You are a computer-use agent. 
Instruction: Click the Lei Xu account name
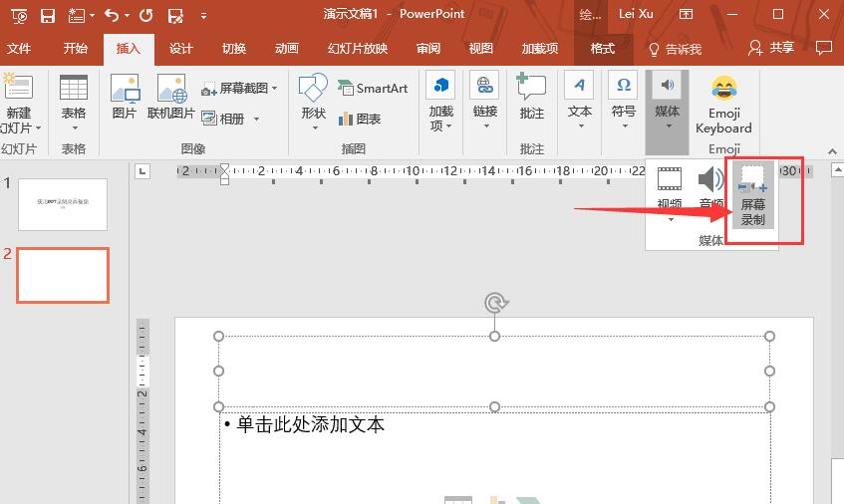pos(636,14)
